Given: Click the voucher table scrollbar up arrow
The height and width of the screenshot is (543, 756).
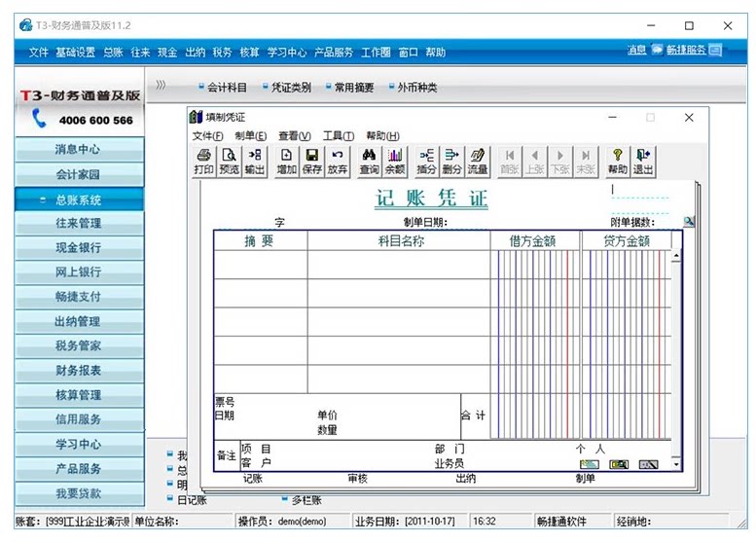Looking at the screenshot, I should tap(676, 256).
